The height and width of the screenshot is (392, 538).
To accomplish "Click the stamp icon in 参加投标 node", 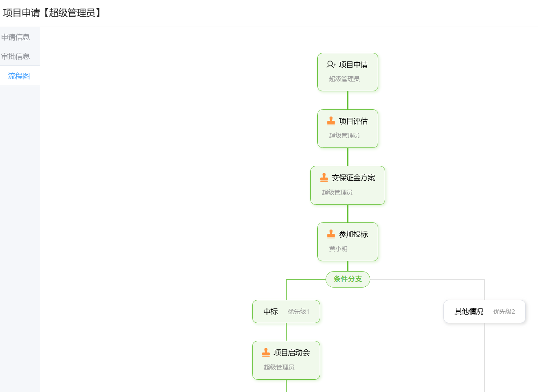I will pyautogui.click(x=331, y=234).
